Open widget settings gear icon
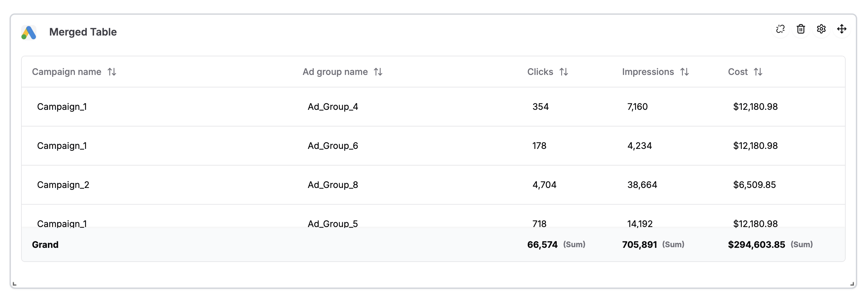The width and height of the screenshot is (868, 301). 821,29
